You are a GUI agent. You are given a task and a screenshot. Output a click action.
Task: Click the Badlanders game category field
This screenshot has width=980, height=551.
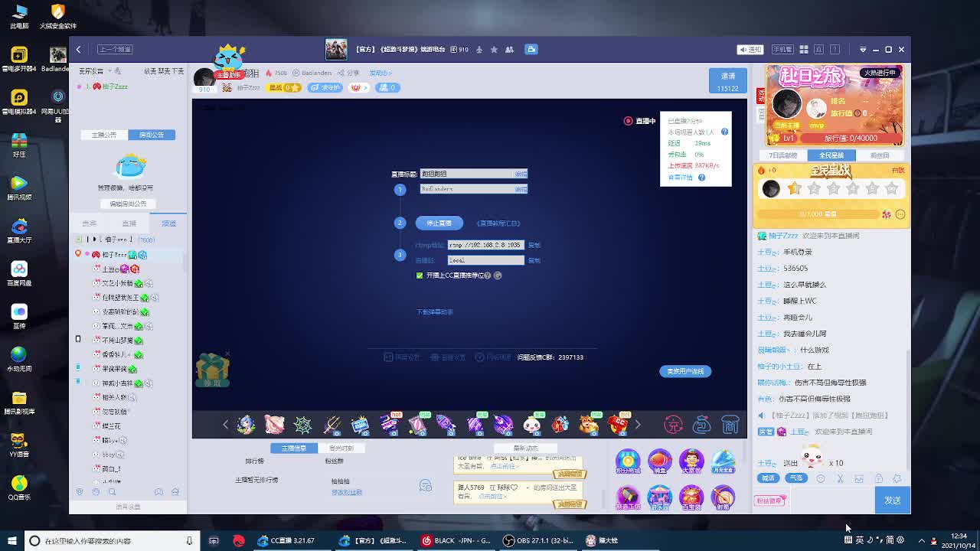tap(473, 189)
